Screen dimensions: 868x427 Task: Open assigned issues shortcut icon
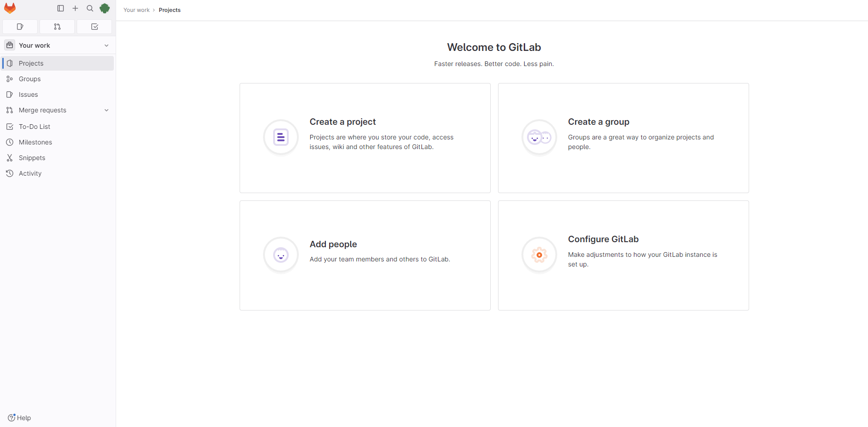20,27
